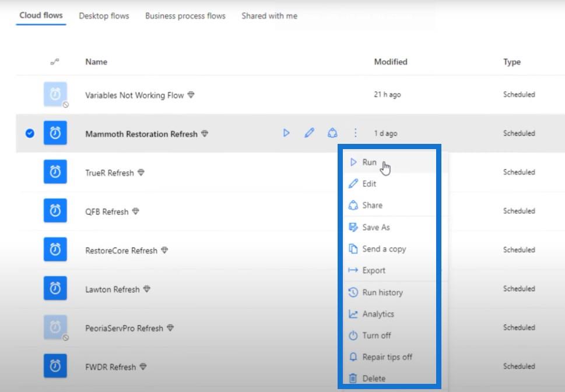Click the Scheduled type in Lawton Refresh row
This screenshot has height=392, width=565.
pos(519,289)
